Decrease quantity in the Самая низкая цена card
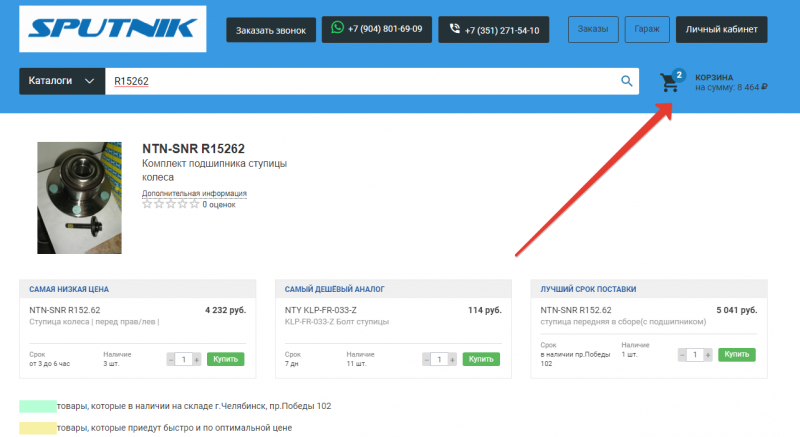Screen dimensions: 800x437 (x=171, y=359)
